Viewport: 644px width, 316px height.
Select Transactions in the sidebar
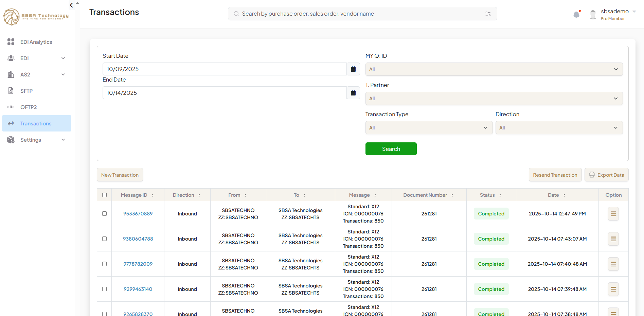coord(36,123)
